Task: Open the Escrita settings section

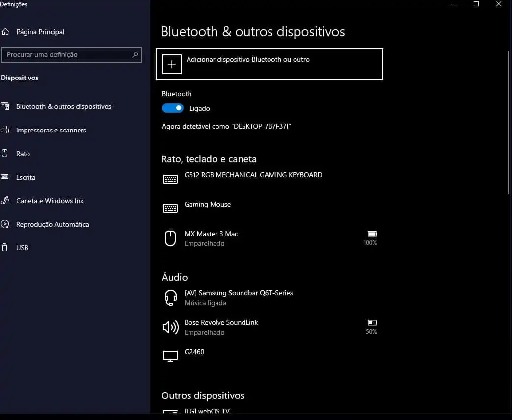Action: point(26,177)
